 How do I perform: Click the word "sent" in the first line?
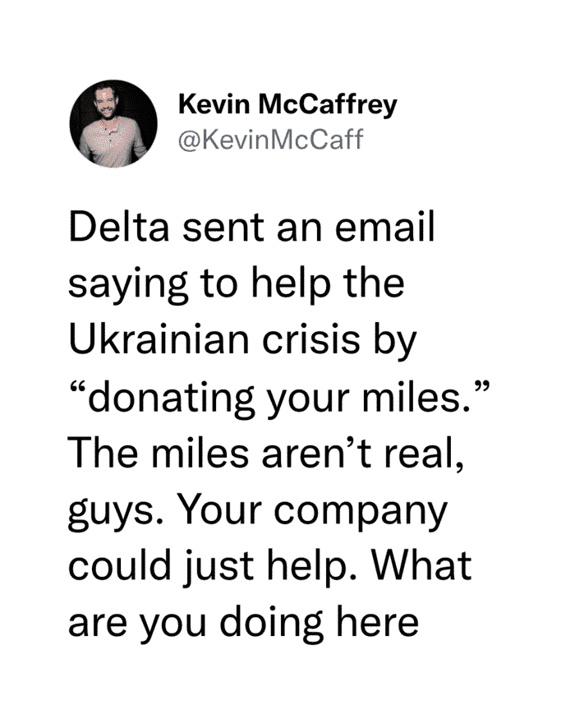223,228
